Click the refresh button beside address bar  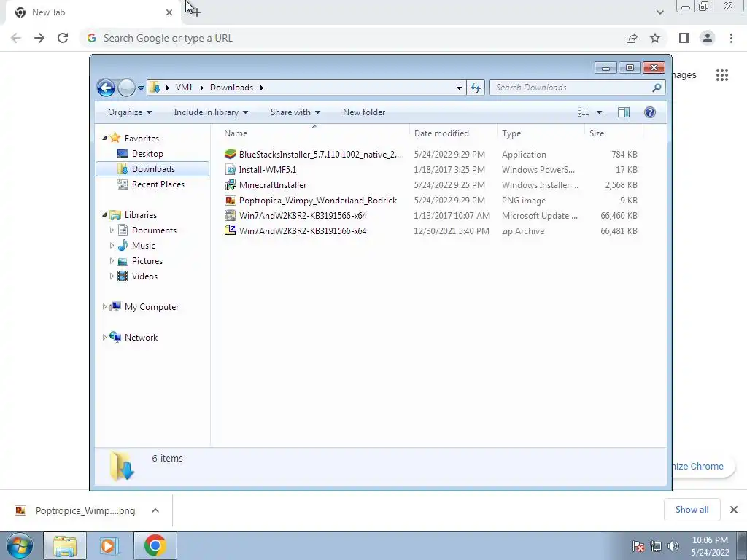(x=476, y=87)
